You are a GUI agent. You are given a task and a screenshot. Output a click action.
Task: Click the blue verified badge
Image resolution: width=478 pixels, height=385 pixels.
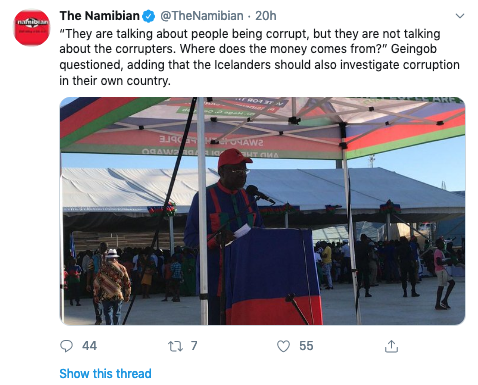[149, 16]
